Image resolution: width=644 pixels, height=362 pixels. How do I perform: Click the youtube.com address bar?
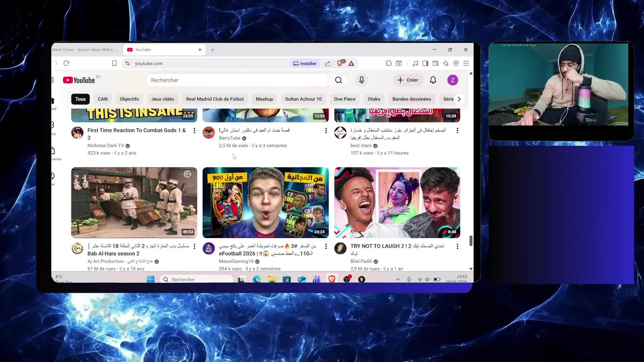[206, 63]
